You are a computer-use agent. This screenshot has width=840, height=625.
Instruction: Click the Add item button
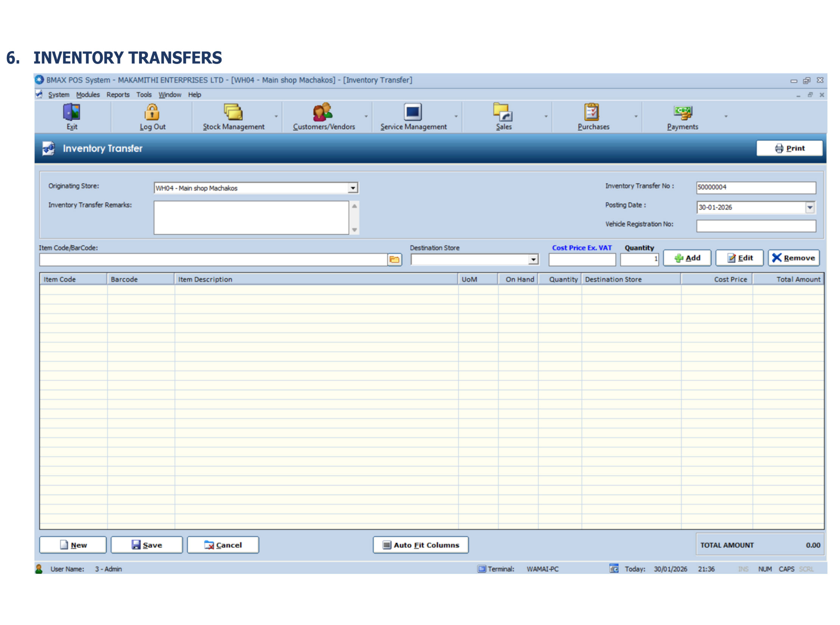point(687,258)
